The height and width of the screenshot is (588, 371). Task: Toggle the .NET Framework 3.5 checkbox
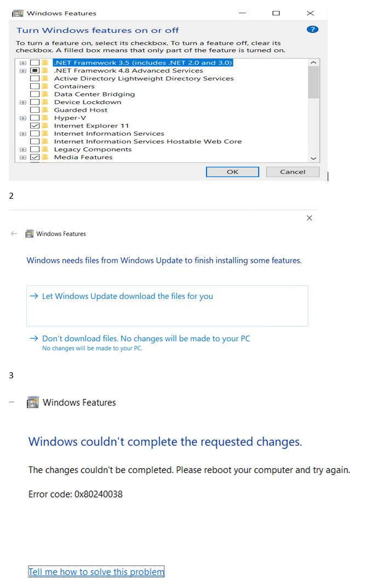(35, 62)
